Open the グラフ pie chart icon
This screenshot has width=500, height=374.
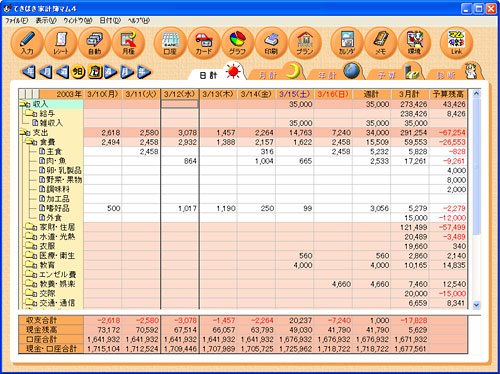tap(237, 43)
